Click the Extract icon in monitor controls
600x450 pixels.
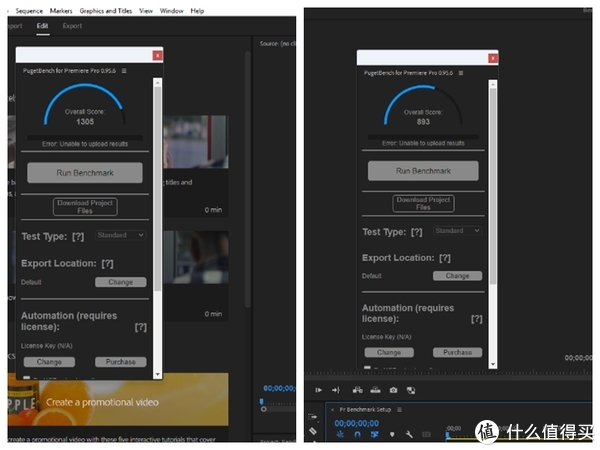(375, 390)
